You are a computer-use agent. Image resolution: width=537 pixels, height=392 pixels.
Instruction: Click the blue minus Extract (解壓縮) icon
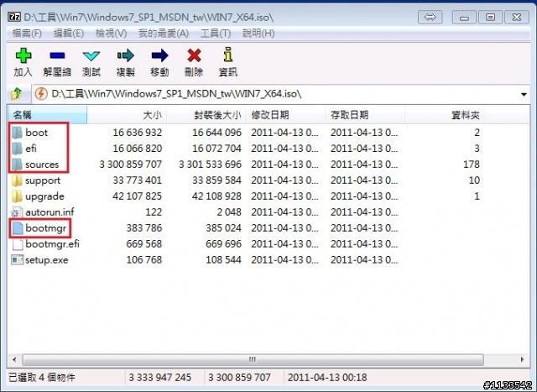pos(57,55)
